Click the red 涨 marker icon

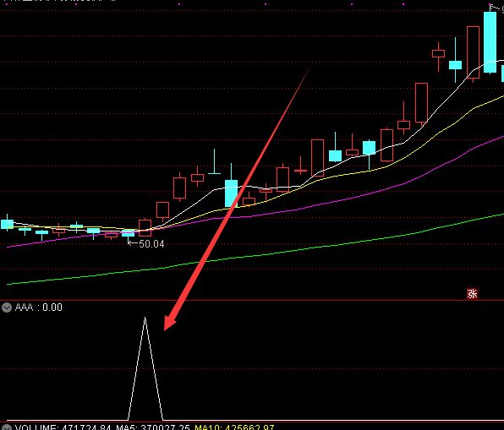tap(472, 293)
